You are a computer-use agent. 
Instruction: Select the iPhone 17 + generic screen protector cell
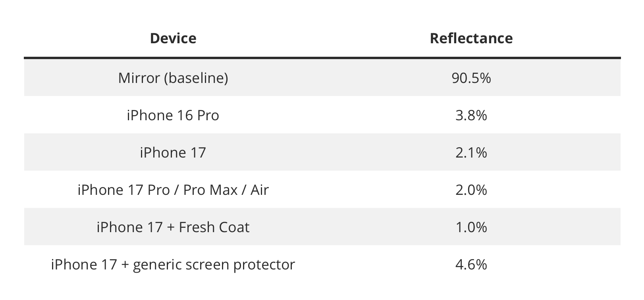click(173, 265)
